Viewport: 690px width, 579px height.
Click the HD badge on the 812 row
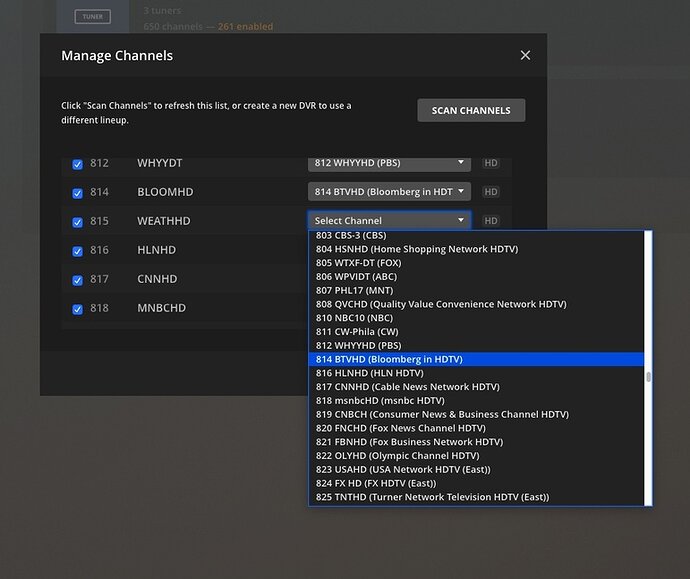491,163
